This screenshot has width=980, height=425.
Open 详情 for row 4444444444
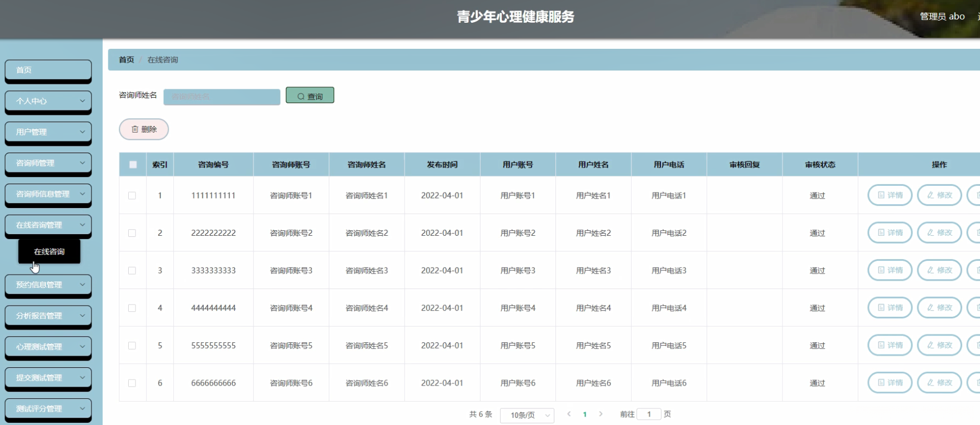click(x=890, y=308)
